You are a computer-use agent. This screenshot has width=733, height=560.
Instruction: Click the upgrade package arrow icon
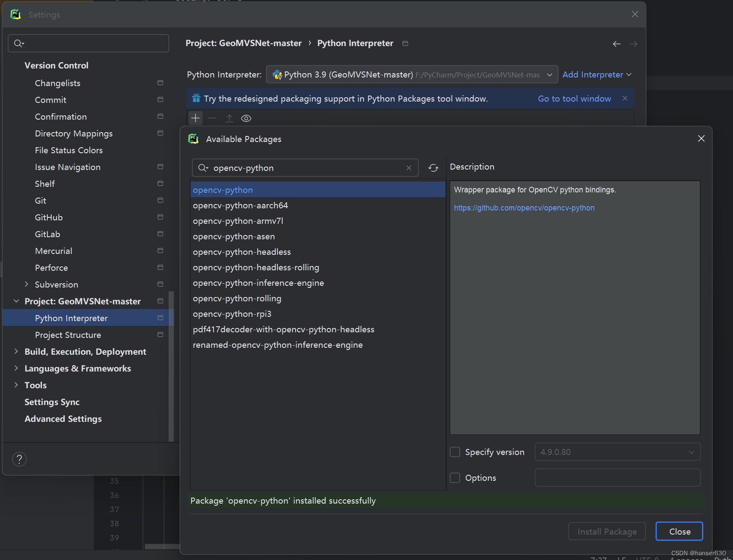(229, 118)
